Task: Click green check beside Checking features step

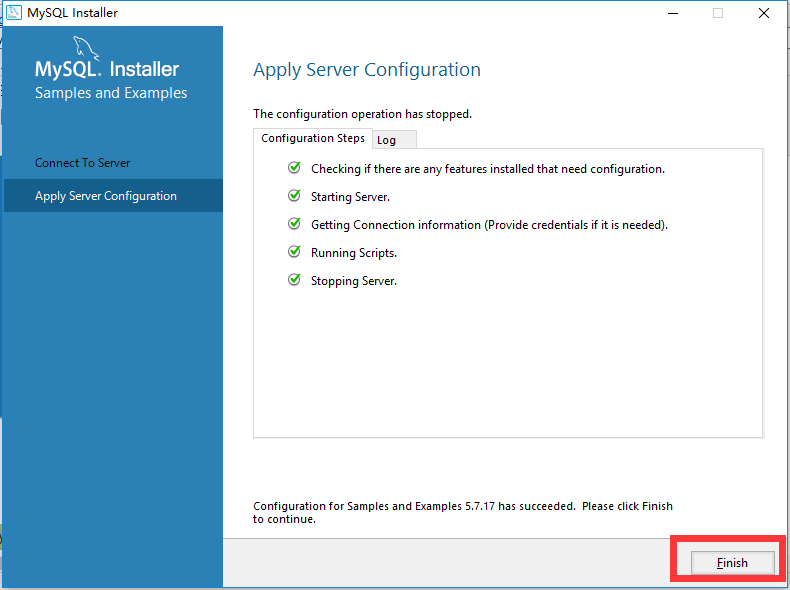Action: (x=294, y=168)
